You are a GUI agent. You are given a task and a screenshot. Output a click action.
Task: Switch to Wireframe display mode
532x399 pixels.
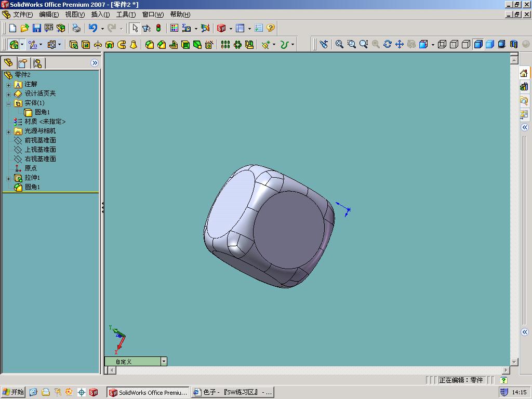[x=442, y=45]
